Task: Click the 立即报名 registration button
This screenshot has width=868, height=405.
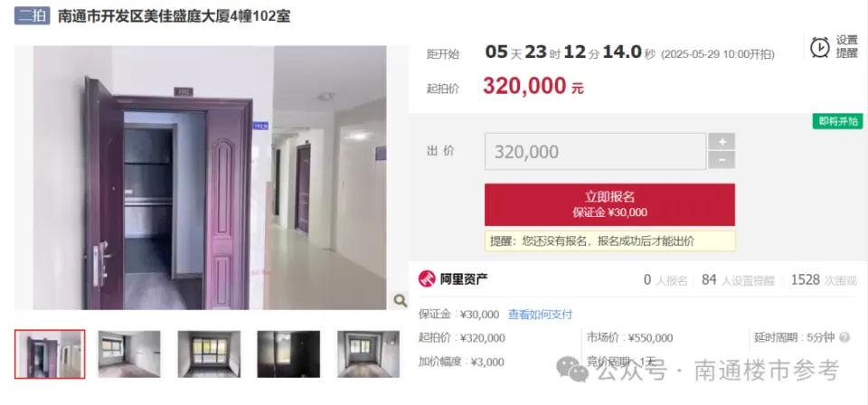Action: coord(609,204)
